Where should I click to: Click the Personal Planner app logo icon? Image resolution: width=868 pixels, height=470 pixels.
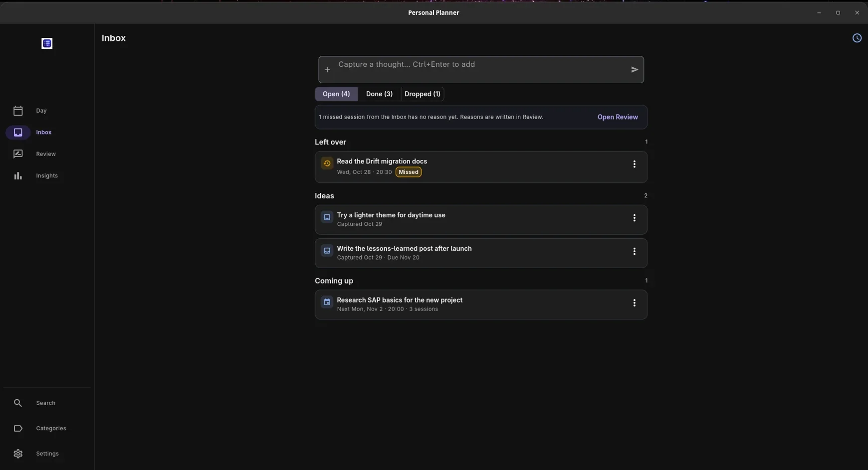(47, 43)
